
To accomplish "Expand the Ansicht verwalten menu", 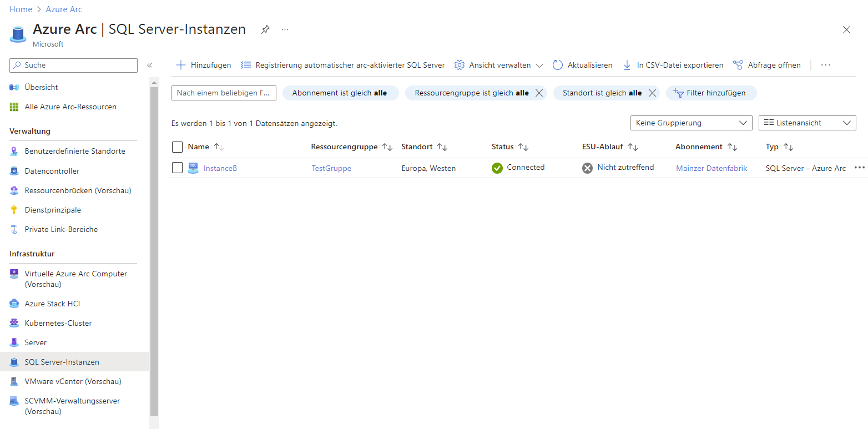I will (499, 65).
